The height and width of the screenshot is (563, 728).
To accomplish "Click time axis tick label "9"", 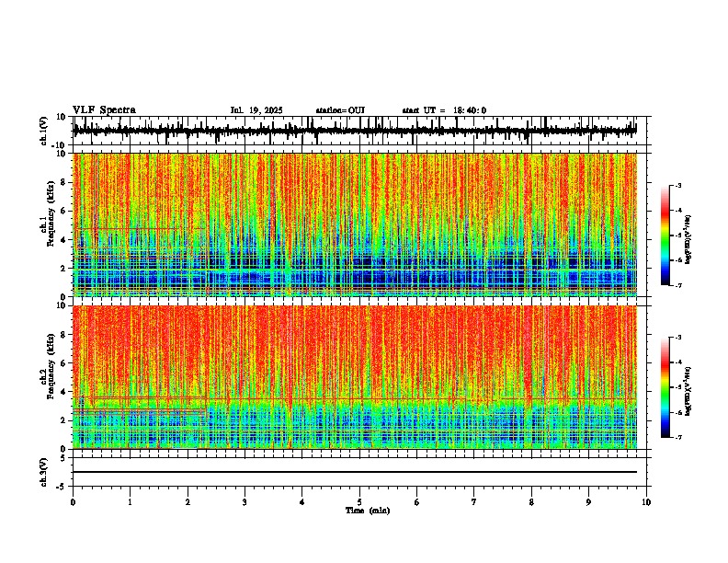I will tap(588, 502).
